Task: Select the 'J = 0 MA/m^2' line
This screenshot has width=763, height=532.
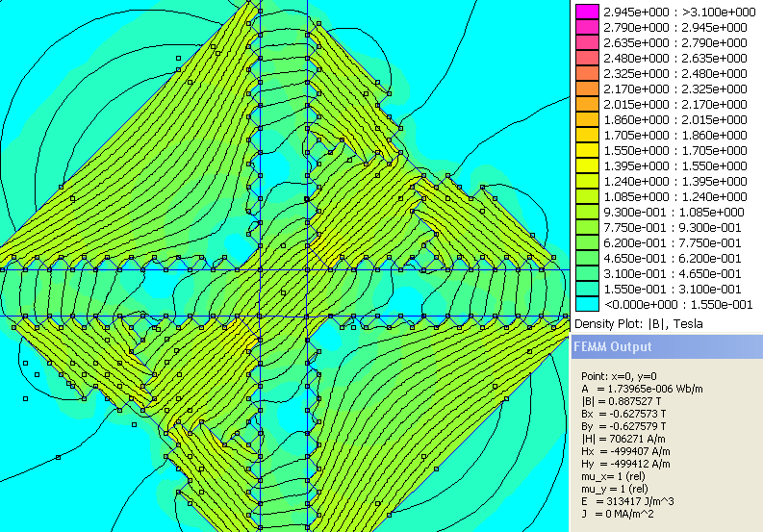Action: [x=618, y=514]
